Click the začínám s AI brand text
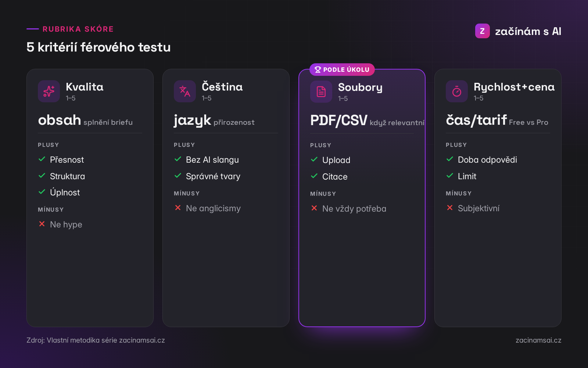The width and height of the screenshot is (588, 368). [528, 31]
